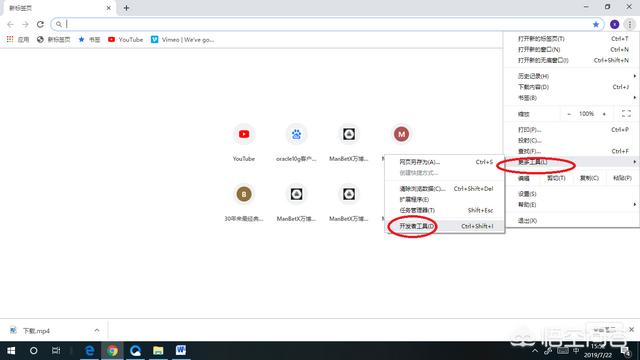Screen dimensions: 640x360
Task: Open 任务管理器(T) from submenu
Action: tap(445, 210)
